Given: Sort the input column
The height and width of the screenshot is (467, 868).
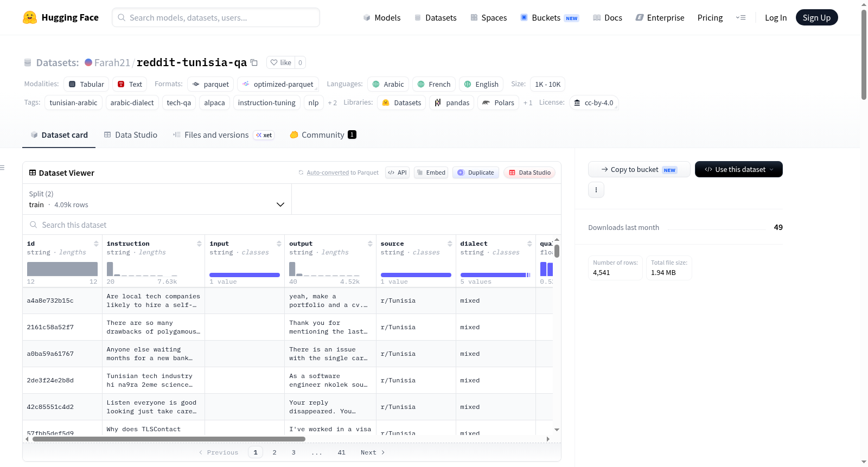Looking at the screenshot, I should (x=279, y=244).
